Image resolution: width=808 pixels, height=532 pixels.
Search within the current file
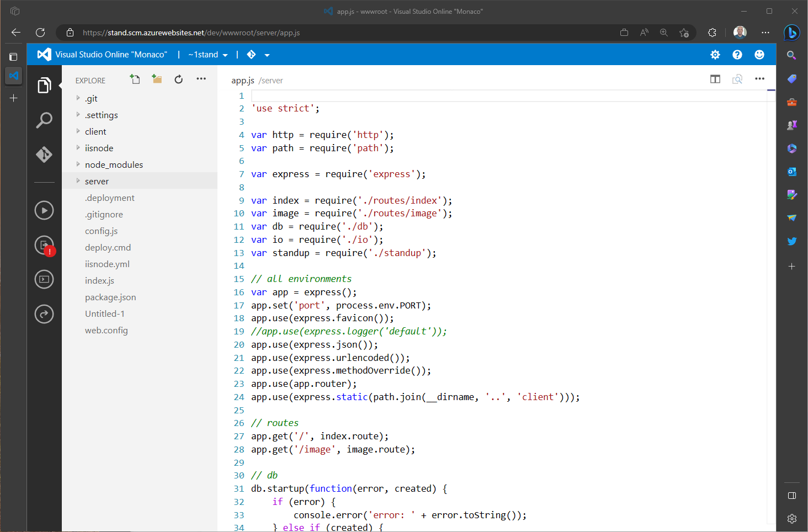tap(737, 79)
